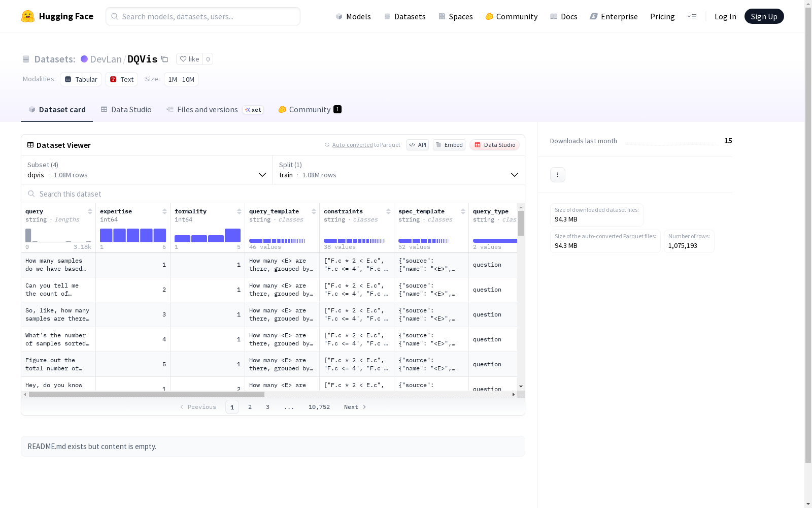The height and width of the screenshot is (508, 812).
Task: Sort by the query_template column
Action: [314, 211]
